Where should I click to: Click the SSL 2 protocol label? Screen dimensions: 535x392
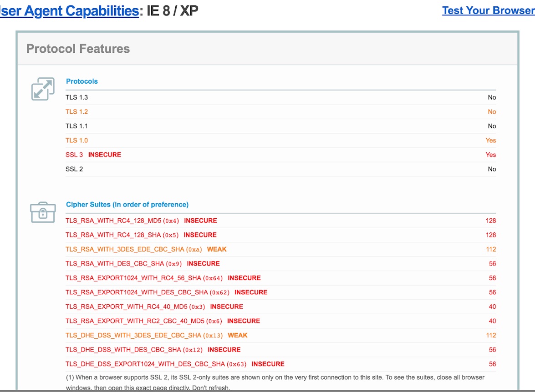pos(74,169)
